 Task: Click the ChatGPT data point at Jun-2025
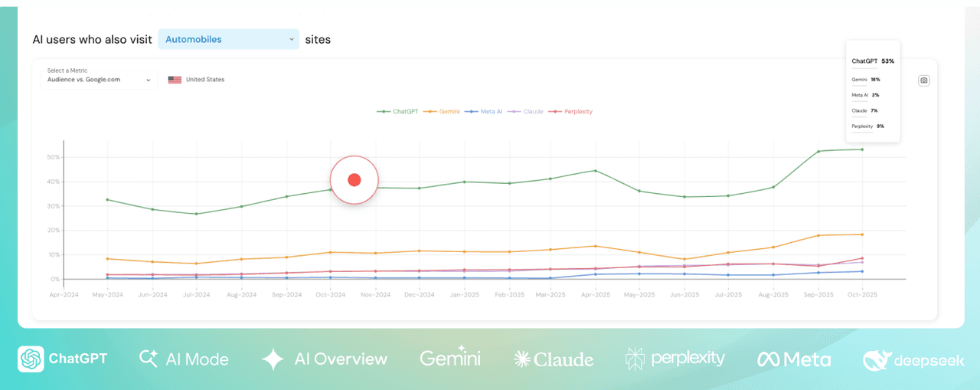click(x=684, y=197)
